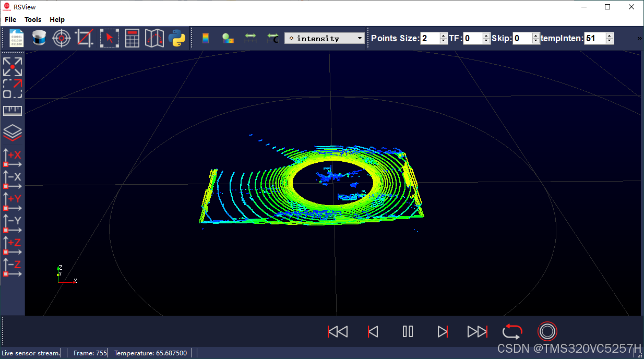The height and width of the screenshot is (359, 644).
Task: Click the Skip value field
Action: tap(522, 38)
